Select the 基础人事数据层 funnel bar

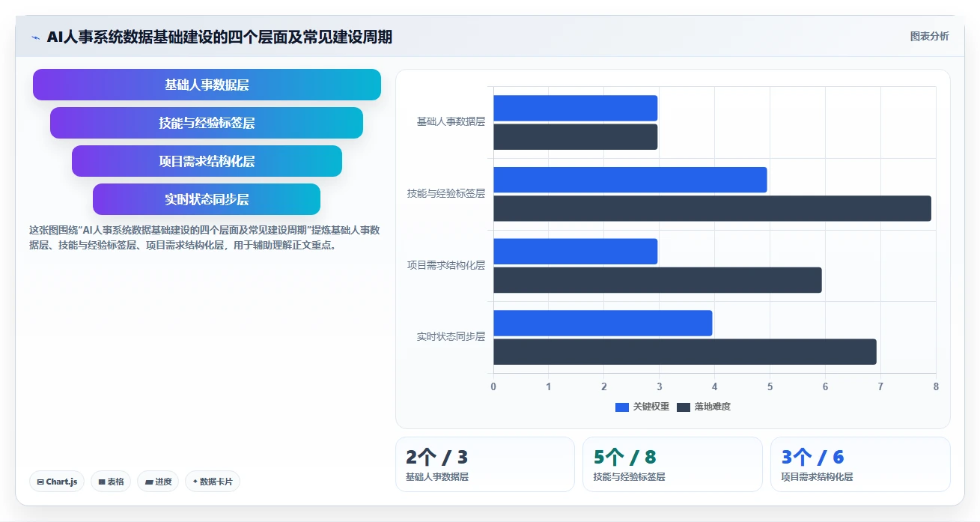point(207,85)
